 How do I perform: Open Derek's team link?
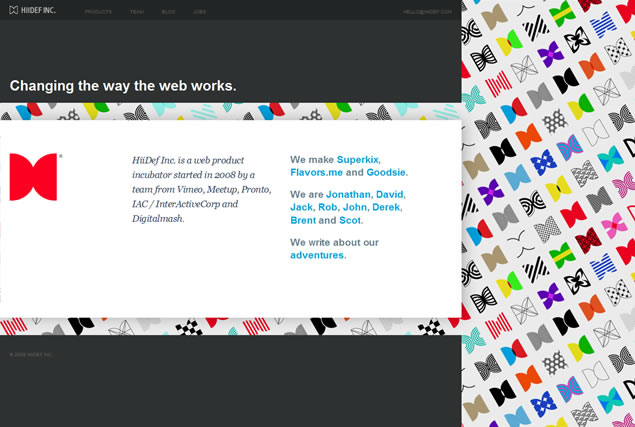point(386,207)
